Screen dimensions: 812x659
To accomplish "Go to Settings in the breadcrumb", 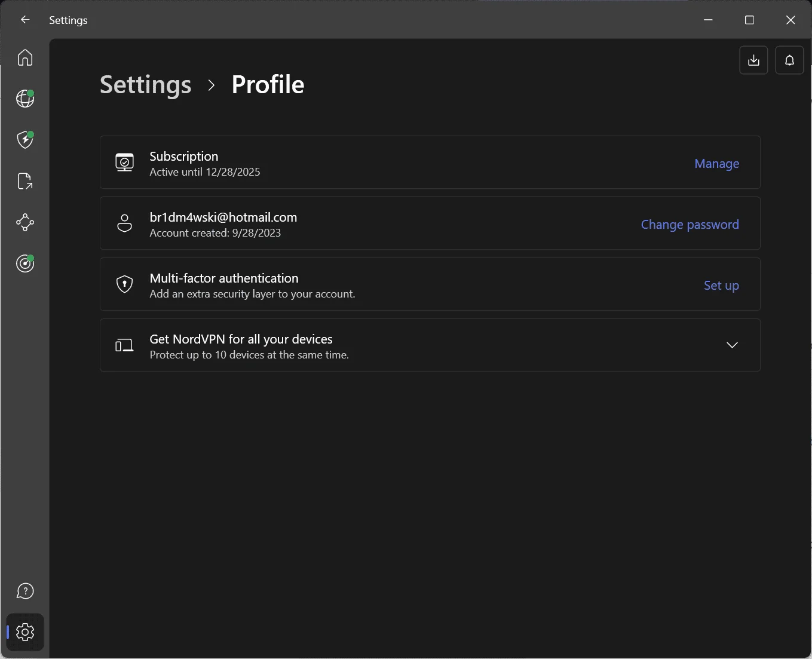I will [x=145, y=84].
